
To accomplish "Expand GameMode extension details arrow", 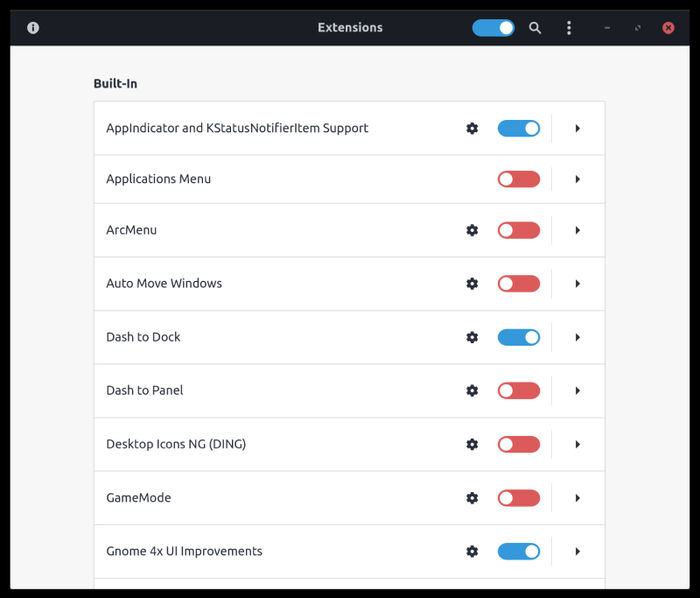I will [577, 498].
